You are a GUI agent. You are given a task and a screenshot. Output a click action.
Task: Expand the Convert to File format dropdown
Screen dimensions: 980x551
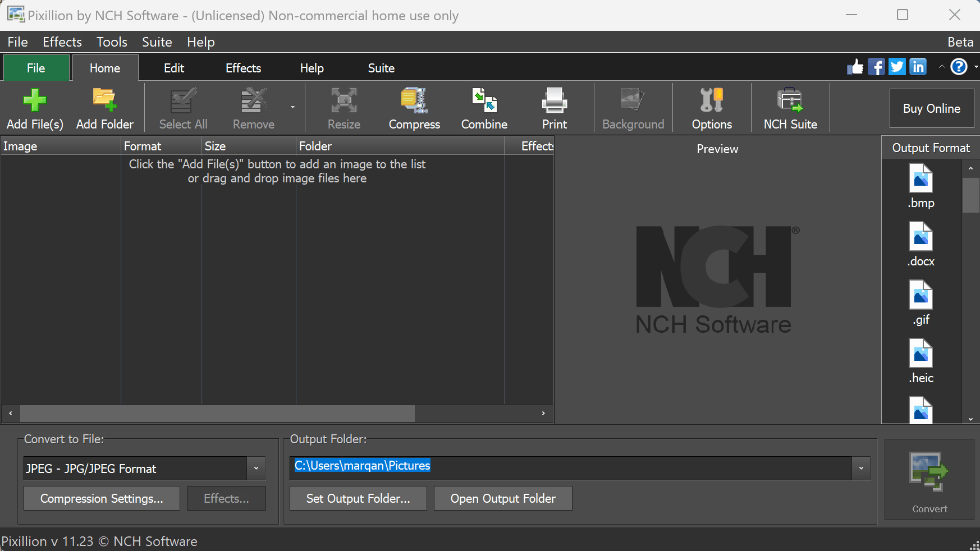tap(256, 469)
